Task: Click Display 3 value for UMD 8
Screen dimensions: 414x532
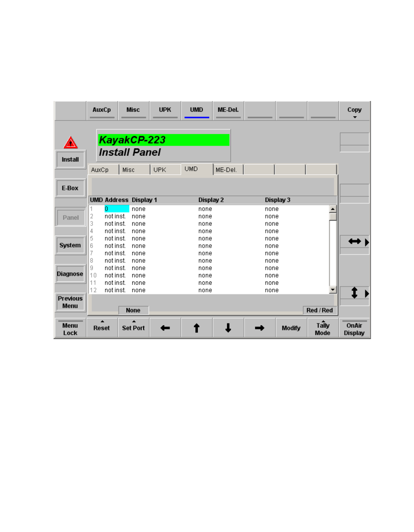Action: [272, 261]
